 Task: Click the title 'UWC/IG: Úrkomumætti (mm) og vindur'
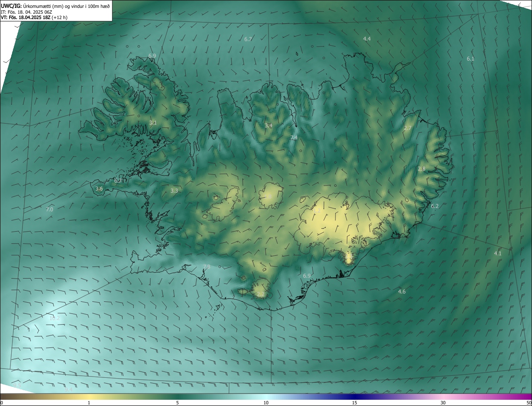(x=55, y=6)
